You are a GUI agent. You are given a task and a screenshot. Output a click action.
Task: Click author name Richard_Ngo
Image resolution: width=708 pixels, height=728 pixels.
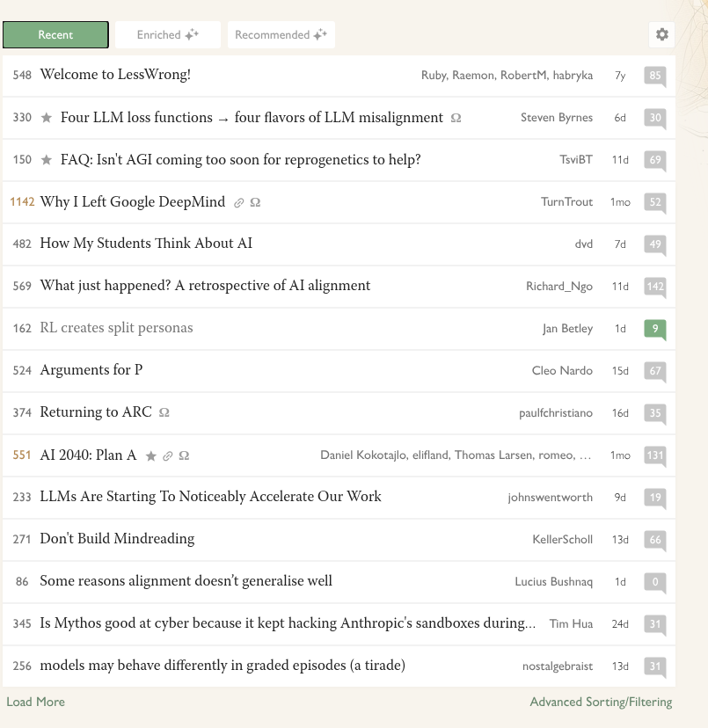[x=559, y=286]
